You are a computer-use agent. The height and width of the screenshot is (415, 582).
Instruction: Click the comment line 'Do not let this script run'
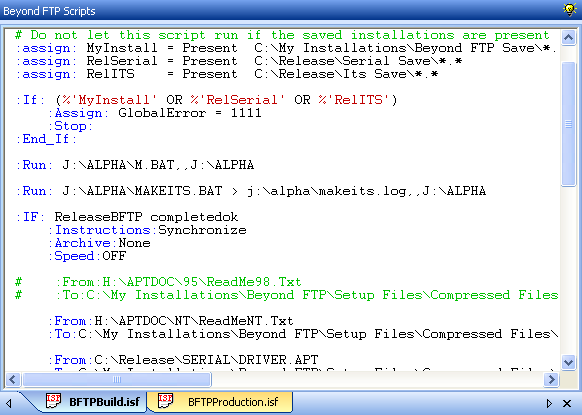point(282,35)
